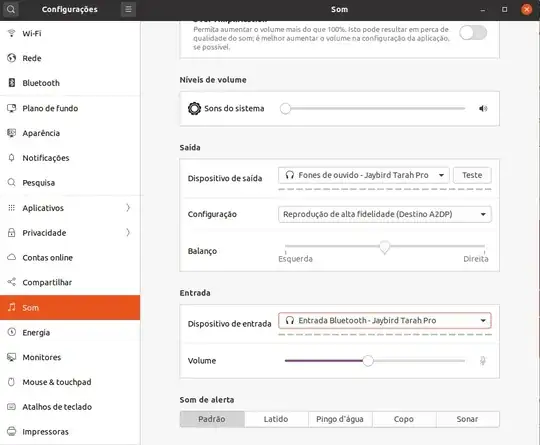Click the Impressoras printer icon

[x=12, y=431]
